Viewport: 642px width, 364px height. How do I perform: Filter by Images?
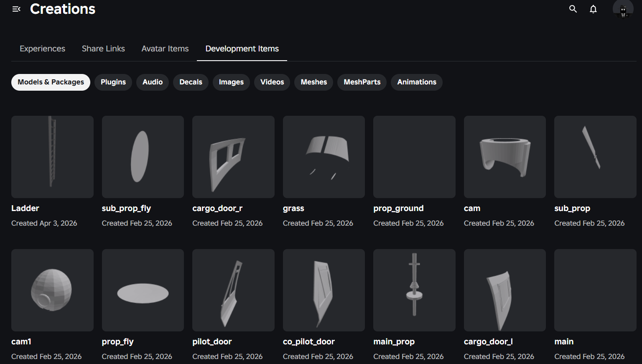(x=231, y=82)
